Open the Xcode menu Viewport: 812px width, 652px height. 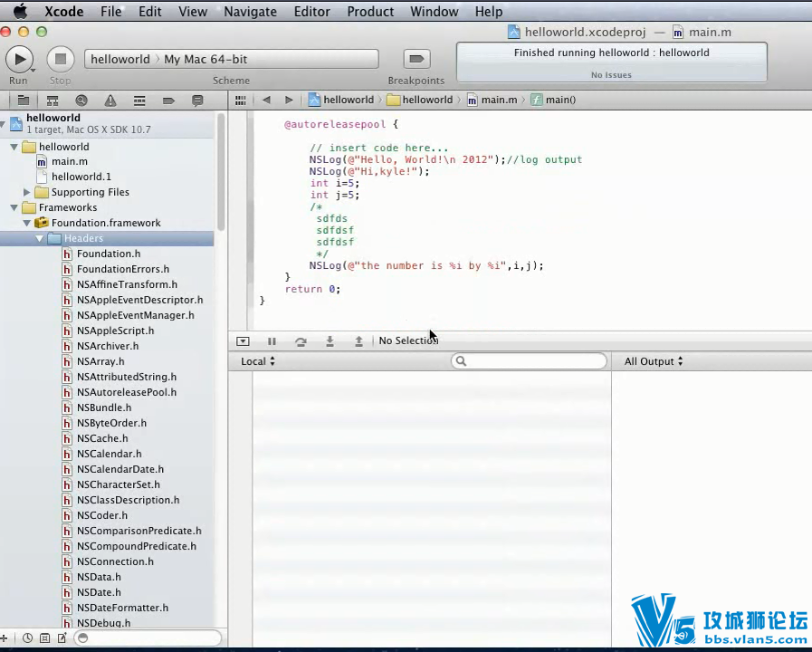[63, 12]
